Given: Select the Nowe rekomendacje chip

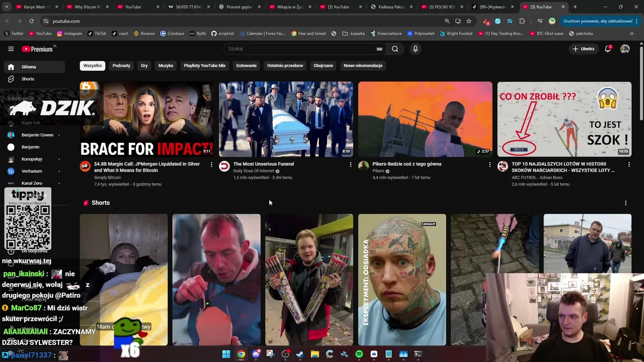Looking at the screenshot, I should click(x=363, y=65).
